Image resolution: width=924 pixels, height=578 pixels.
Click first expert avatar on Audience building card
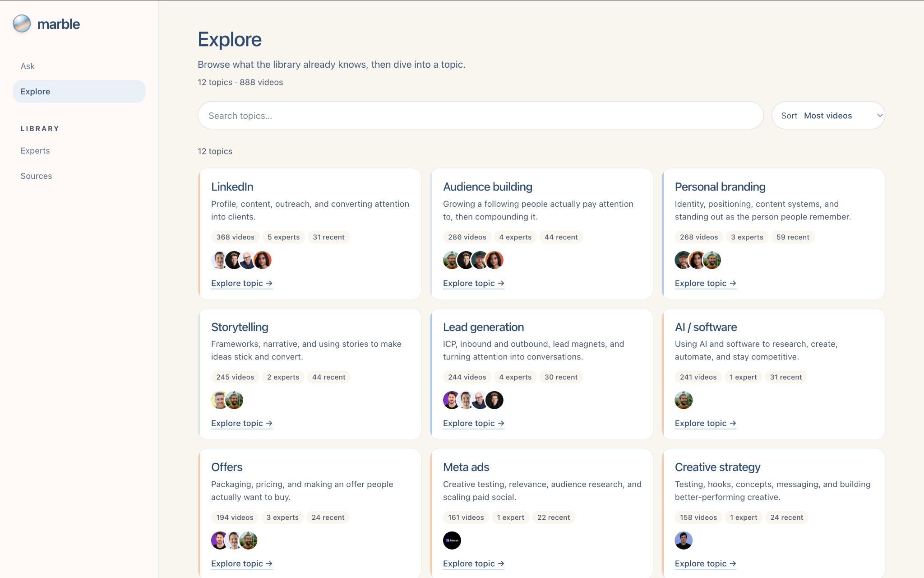tap(451, 260)
